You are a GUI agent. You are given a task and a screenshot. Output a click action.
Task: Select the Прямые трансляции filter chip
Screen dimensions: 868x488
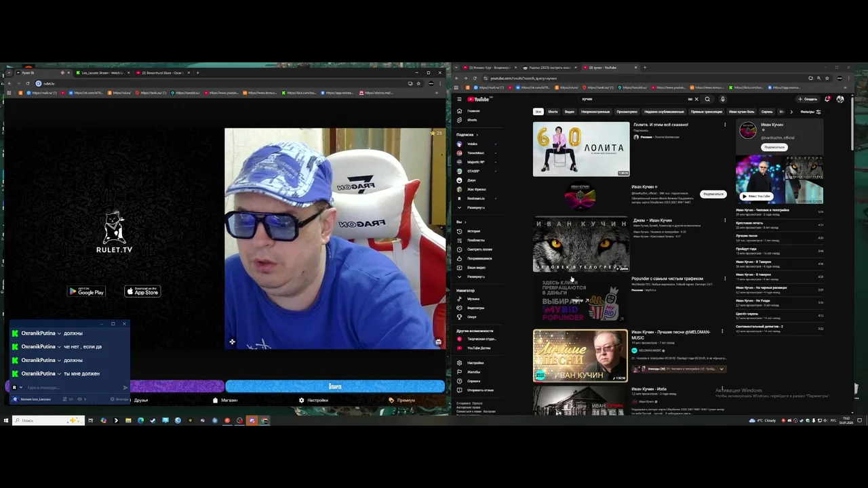(707, 112)
